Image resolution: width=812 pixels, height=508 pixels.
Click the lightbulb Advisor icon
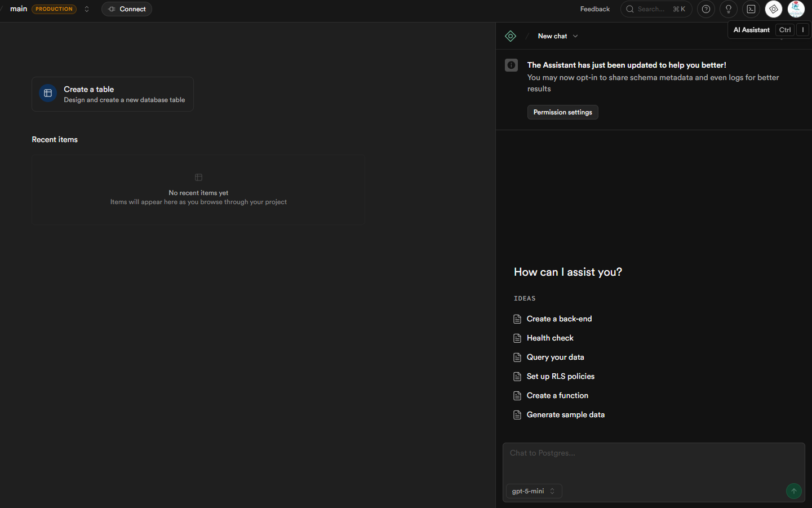tap(728, 9)
